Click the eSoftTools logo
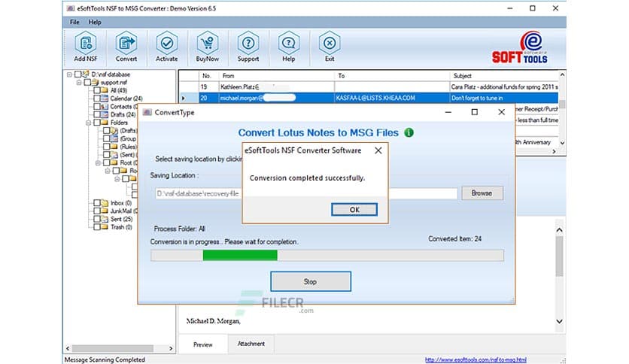The image size is (629, 364). click(520, 47)
